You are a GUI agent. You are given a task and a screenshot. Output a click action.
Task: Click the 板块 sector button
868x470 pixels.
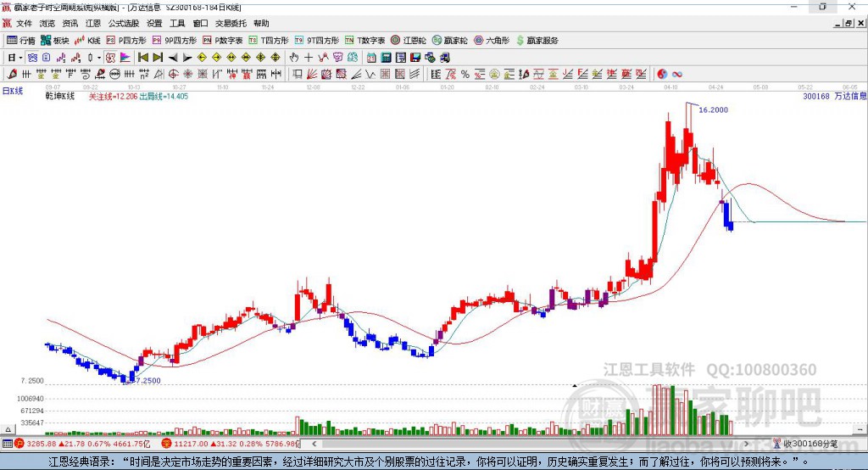click(x=54, y=41)
